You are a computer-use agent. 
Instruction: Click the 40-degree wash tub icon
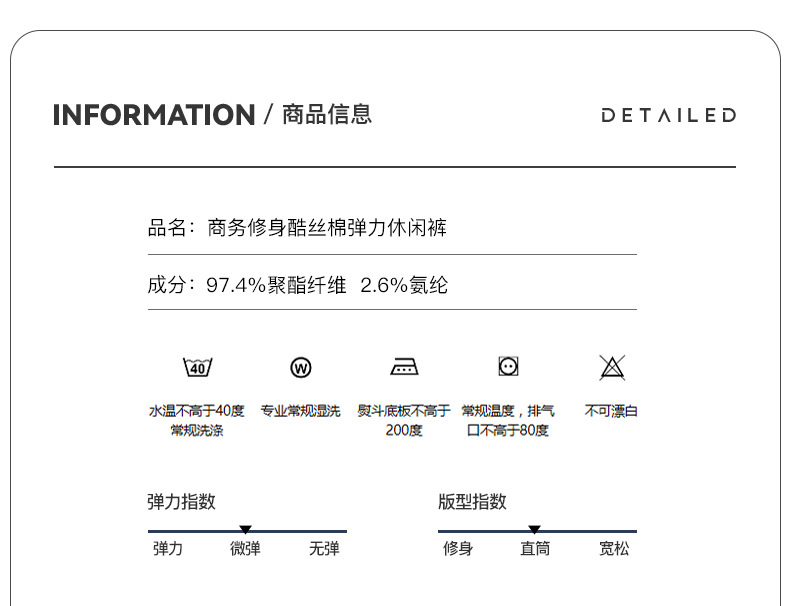(198, 367)
